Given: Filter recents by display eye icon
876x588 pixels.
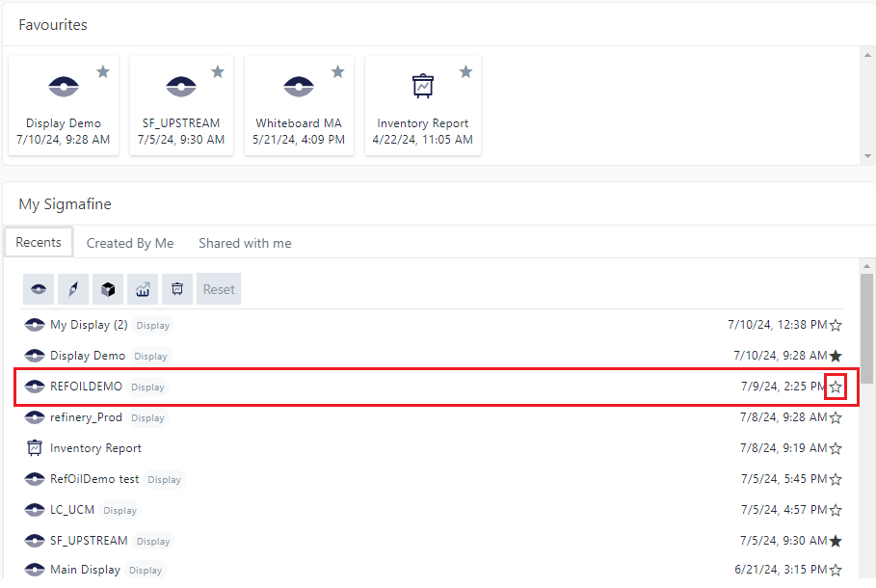Looking at the screenshot, I should [x=39, y=289].
